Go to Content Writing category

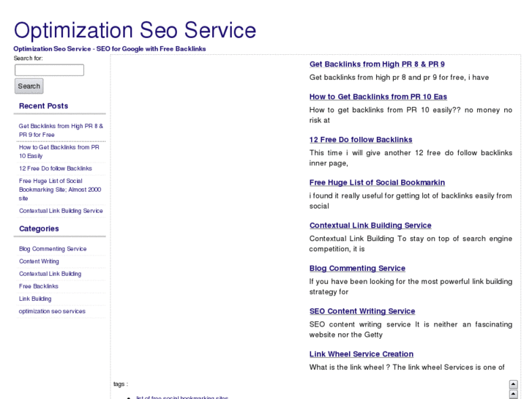40,261
